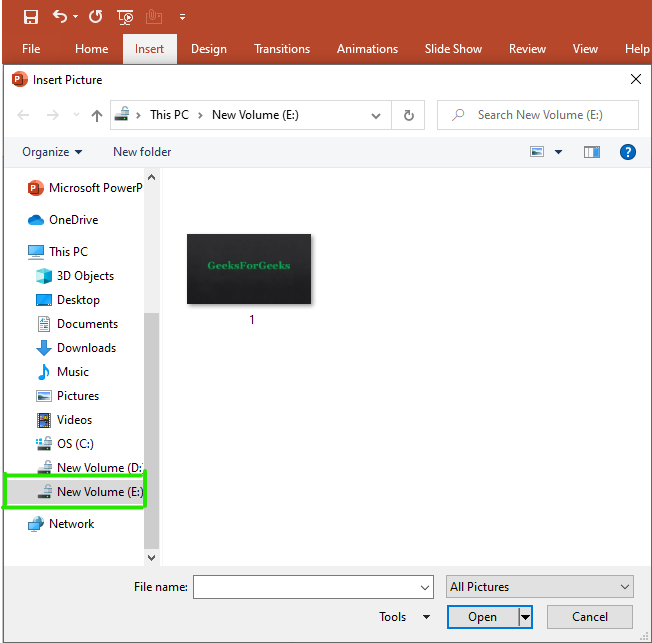This screenshot has height=643, width=652.
Task: Open the Help question mark icon
Action: [627, 152]
